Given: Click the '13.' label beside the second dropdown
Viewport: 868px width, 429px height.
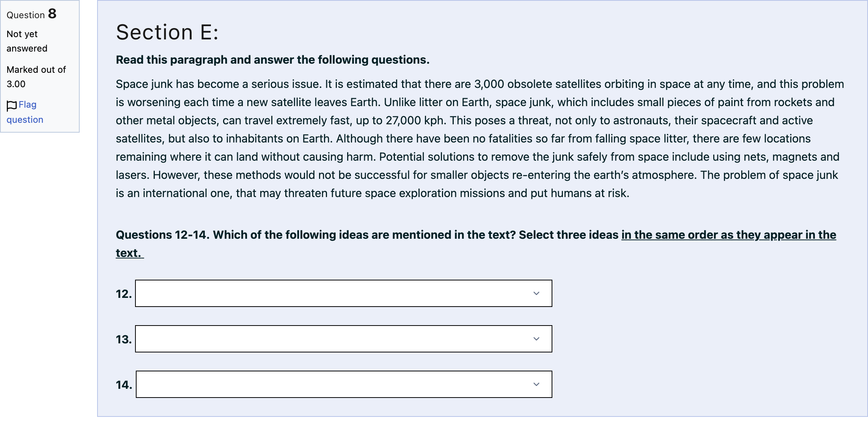Looking at the screenshot, I should pyautogui.click(x=124, y=339).
